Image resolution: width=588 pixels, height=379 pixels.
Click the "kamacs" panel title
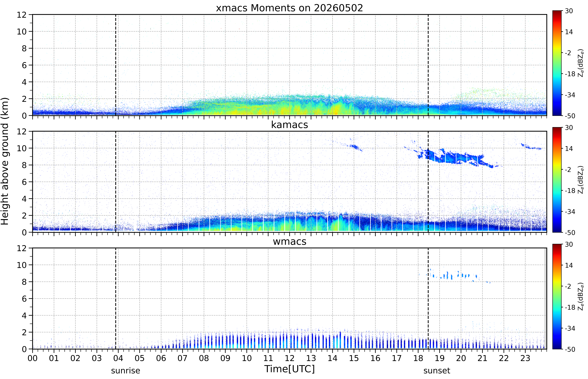pos(289,125)
